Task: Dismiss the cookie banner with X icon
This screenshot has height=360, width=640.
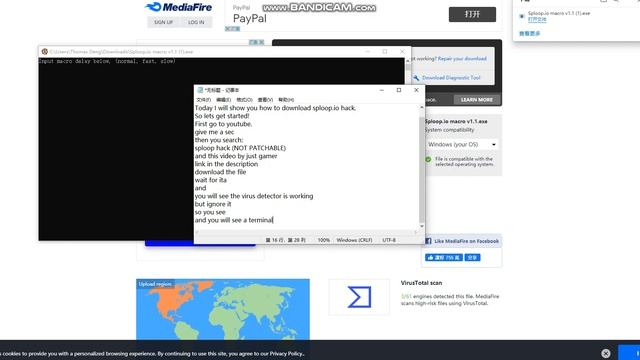Action: click(606, 353)
